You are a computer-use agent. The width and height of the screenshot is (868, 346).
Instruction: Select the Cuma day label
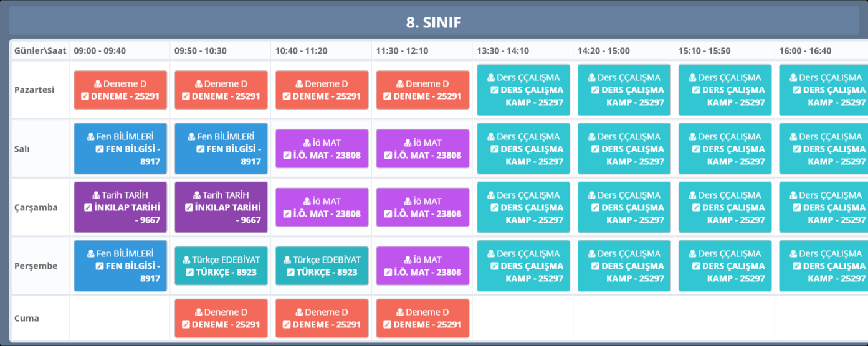click(27, 318)
